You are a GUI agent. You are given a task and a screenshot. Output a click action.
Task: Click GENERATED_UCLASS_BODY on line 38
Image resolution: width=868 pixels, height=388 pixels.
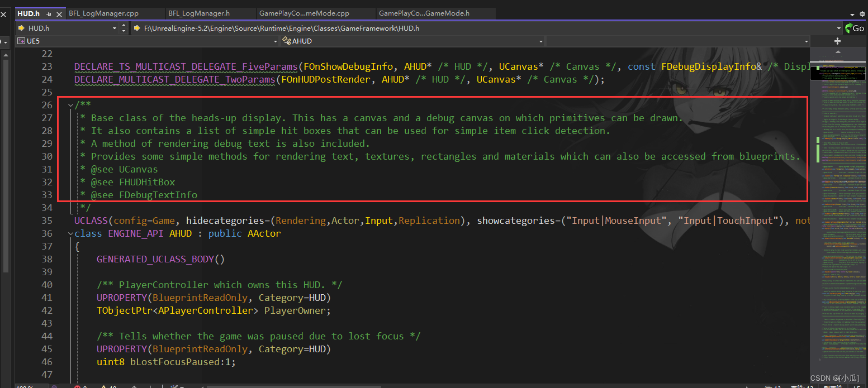click(155, 259)
